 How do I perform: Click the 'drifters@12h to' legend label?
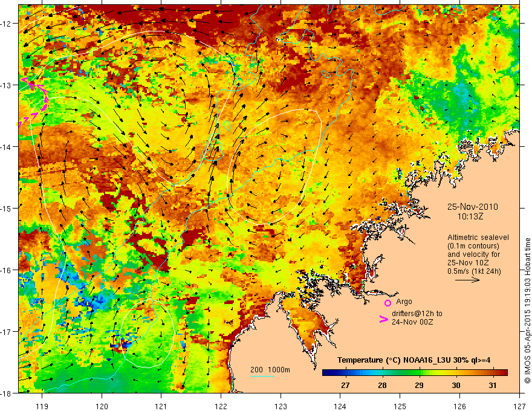coord(417,314)
